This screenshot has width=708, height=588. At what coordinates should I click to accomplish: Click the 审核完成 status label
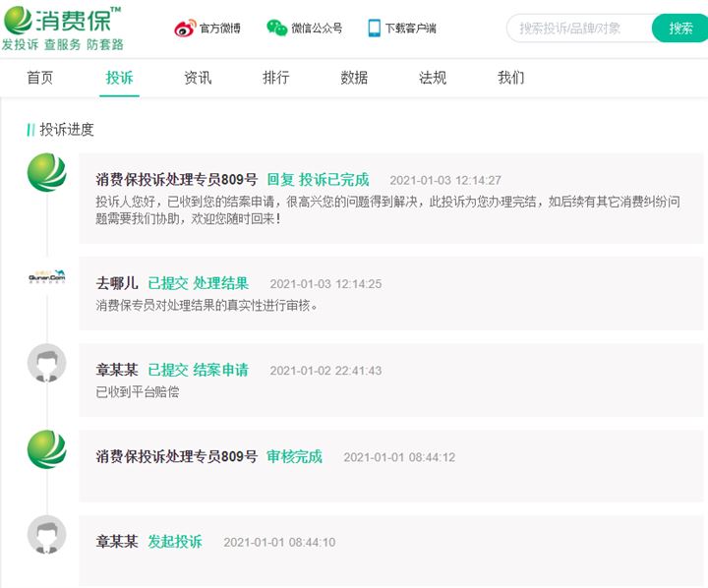click(x=294, y=456)
